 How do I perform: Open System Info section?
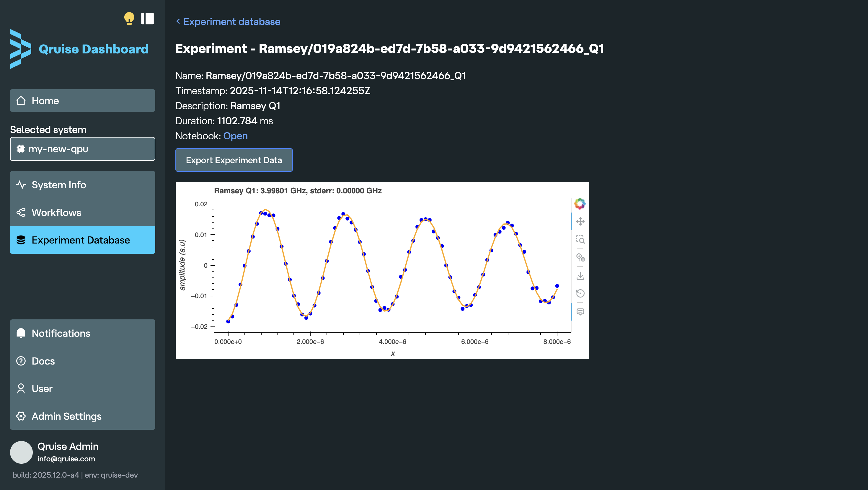[83, 185]
